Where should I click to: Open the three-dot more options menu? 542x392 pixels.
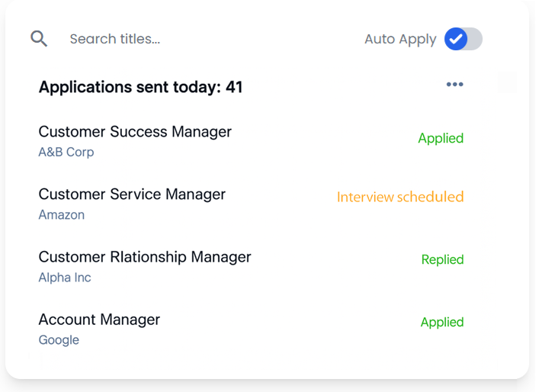[455, 85]
